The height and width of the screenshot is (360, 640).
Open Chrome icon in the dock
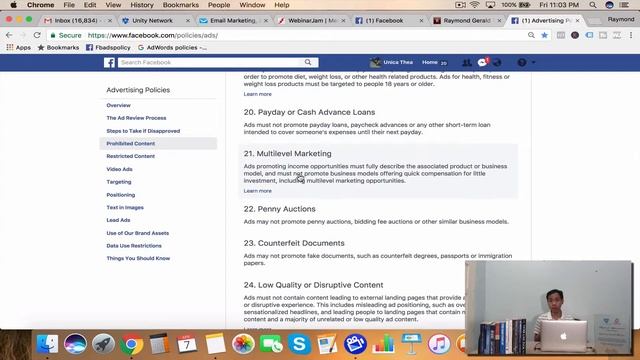(131, 344)
